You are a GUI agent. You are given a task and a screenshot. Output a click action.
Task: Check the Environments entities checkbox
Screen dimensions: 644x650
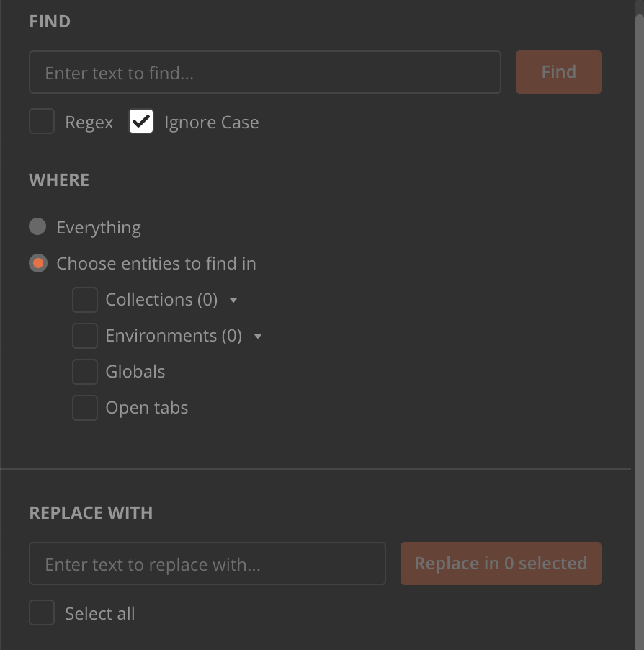click(84, 335)
